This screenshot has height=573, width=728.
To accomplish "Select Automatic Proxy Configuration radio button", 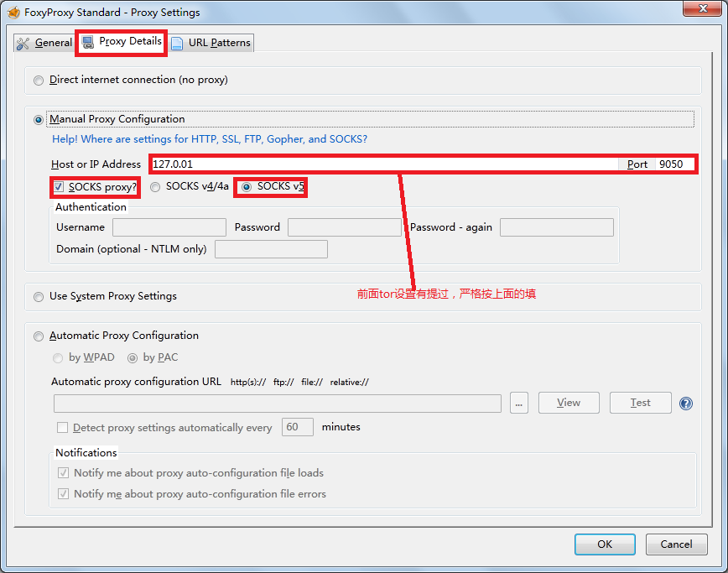I will (x=39, y=336).
